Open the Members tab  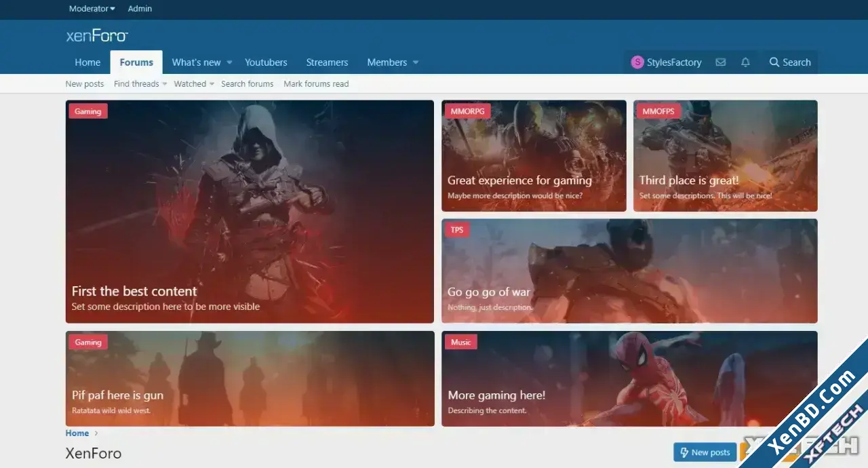[x=387, y=62]
